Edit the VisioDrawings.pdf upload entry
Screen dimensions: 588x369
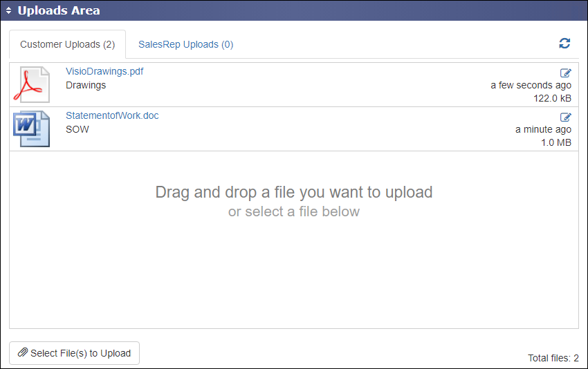(565, 73)
